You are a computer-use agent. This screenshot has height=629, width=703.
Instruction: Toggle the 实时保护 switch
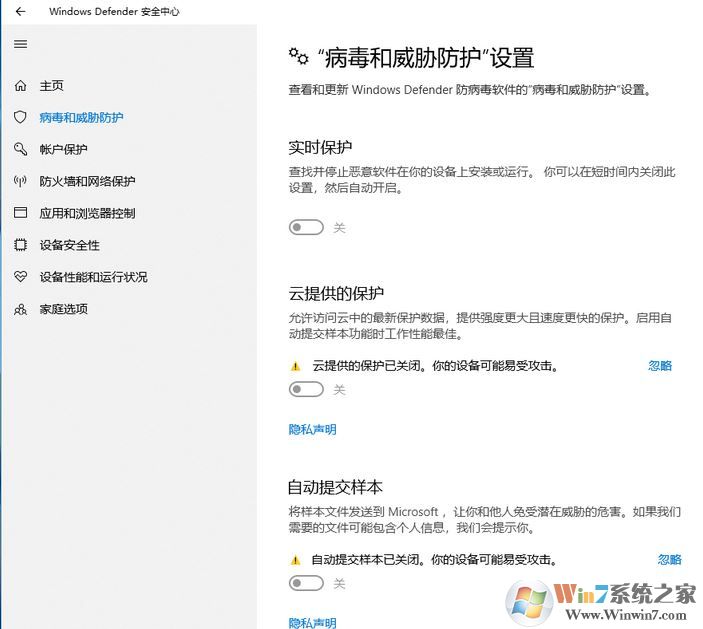(306, 227)
